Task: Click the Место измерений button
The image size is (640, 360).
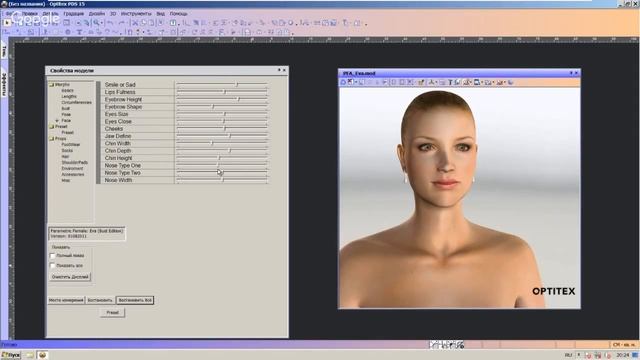Action: [66, 300]
